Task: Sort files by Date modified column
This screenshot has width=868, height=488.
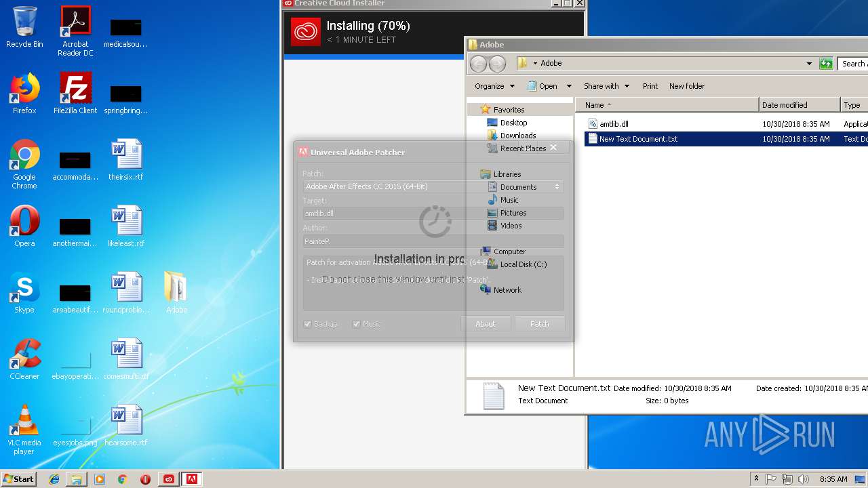Action: [800, 105]
